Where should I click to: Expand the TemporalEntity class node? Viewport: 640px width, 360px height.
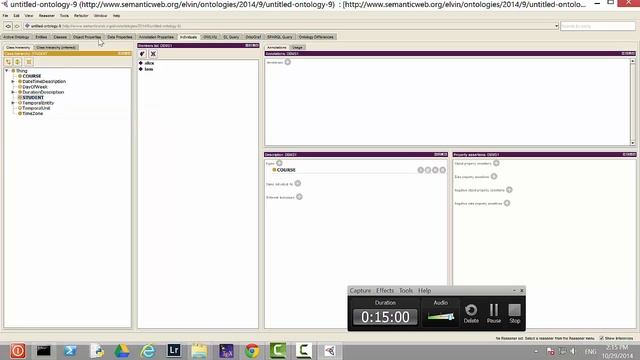point(13,103)
